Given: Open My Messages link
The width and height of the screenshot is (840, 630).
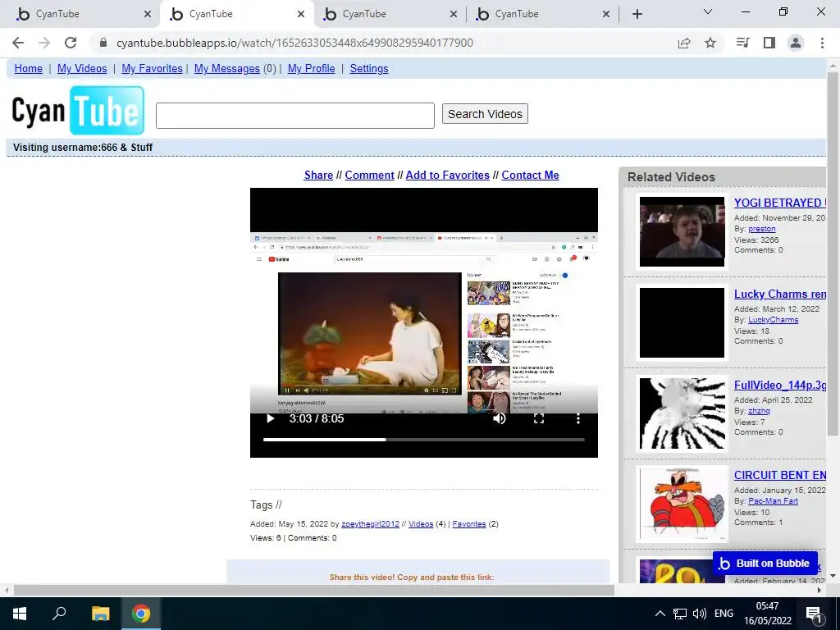Looking at the screenshot, I should point(227,69).
